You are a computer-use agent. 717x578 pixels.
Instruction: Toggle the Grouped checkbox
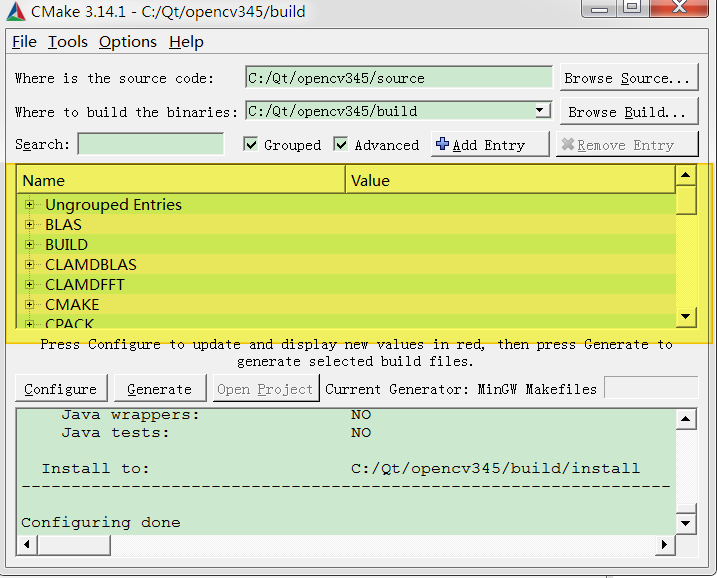click(251, 144)
